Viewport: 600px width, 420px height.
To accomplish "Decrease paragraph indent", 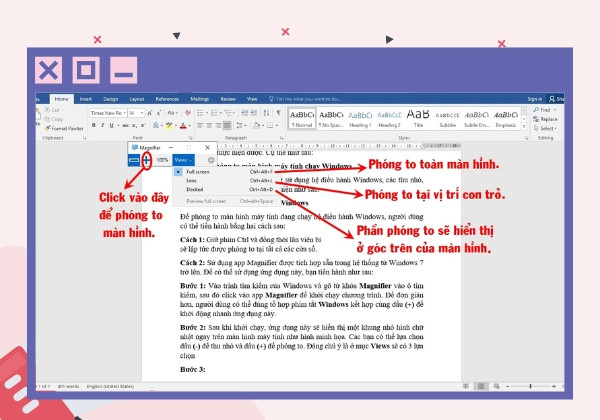I will (245, 113).
